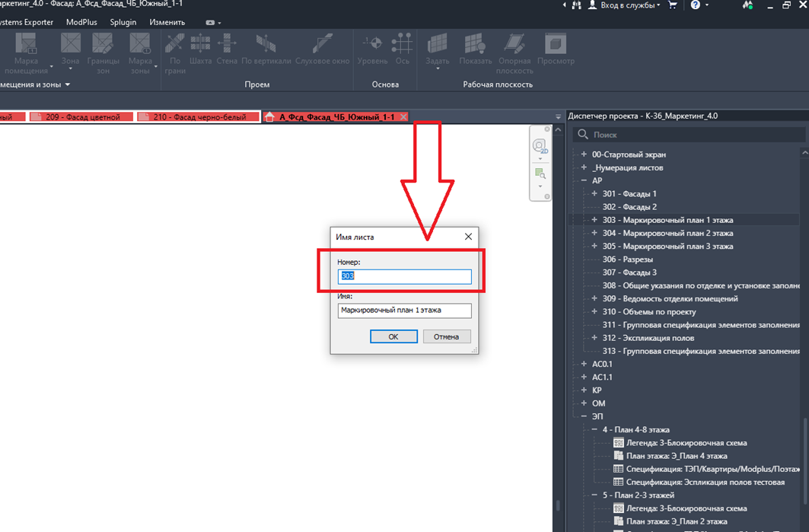809x532 pixels.
Task: Click Показать work plane icon
Action: pyautogui.click(x=475, y=43)
